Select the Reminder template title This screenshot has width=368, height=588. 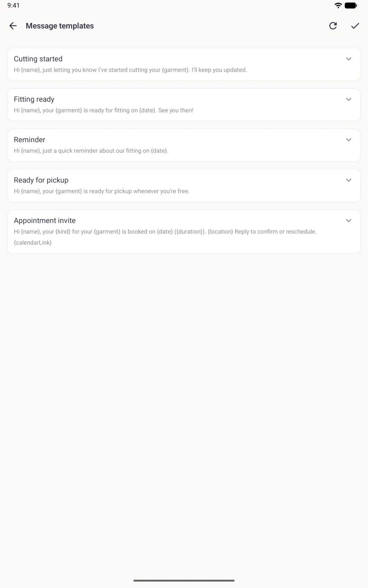click(x=29, y=140)
